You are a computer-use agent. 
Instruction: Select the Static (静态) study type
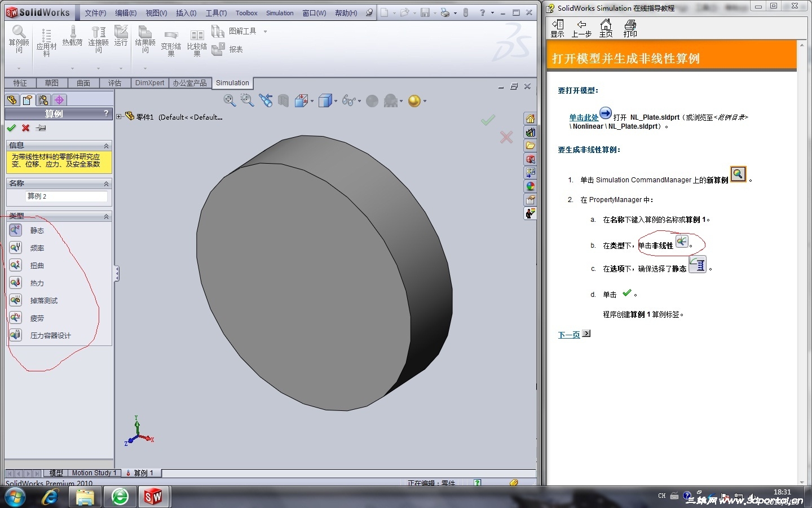coord(16,230)
